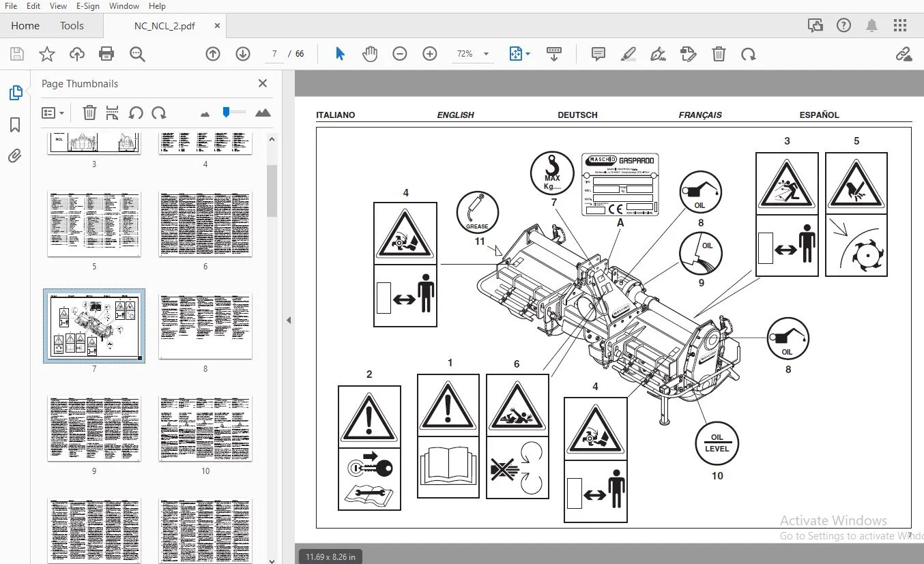The height and width of the screenshot is (564, 924).
Task: Select the NC_NCL_2.pdf document tab
Action: (x=164, y=26)
